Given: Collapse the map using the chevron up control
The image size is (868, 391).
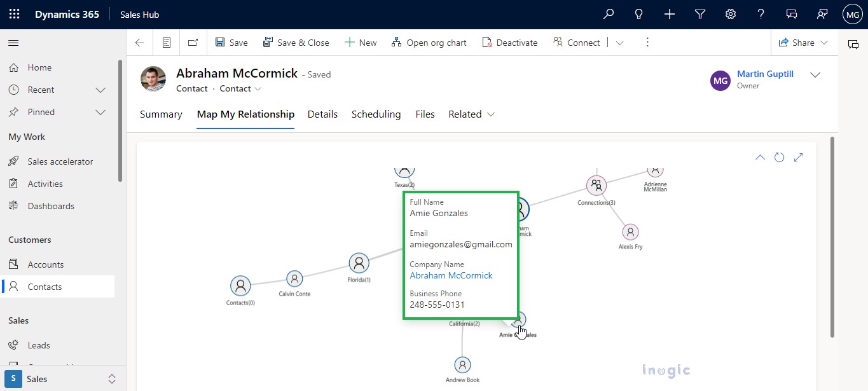Looking at the screenshot, I should (x=760, y=156).
